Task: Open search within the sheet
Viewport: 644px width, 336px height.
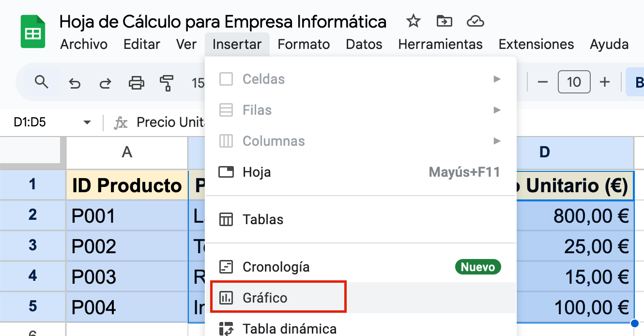Action: tap(42, 82)
